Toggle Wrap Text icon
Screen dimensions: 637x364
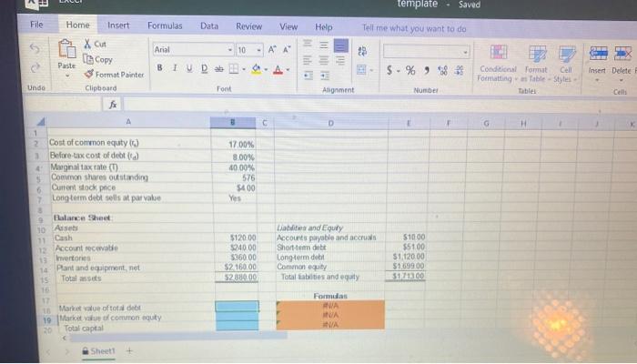coord(362,51)
